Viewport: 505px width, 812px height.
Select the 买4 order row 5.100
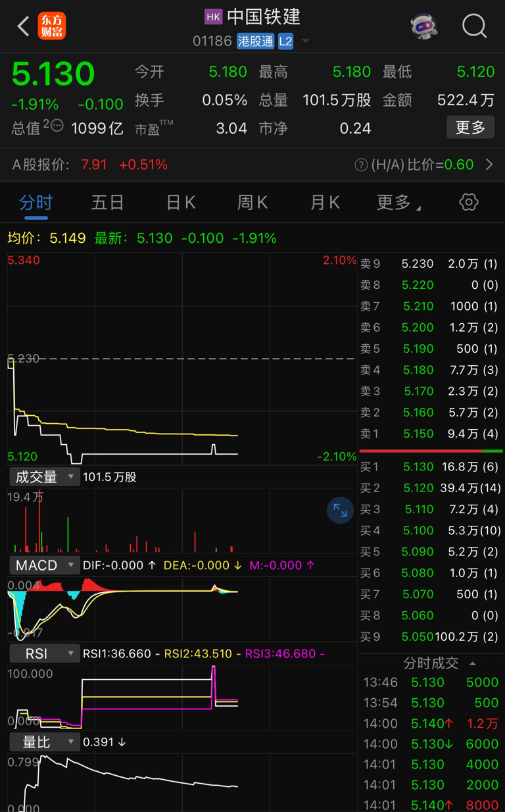click(x=431, y=530)
